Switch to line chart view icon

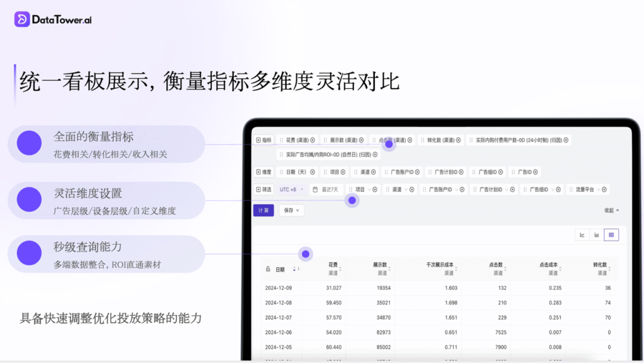(x=582, y=235)
